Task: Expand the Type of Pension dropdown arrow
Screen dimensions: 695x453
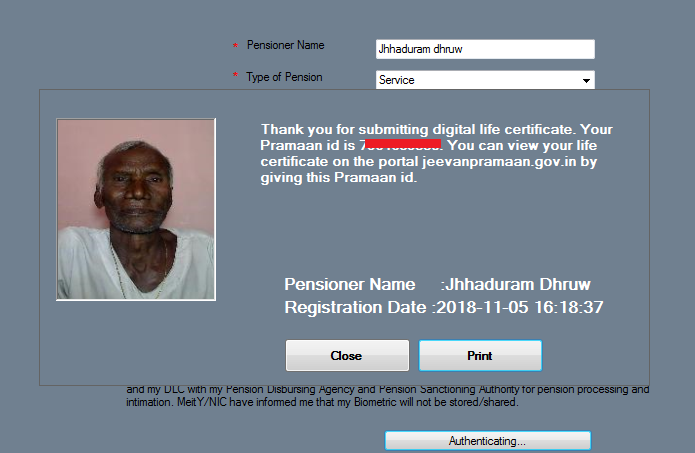Action: click(x=586, y=80)
